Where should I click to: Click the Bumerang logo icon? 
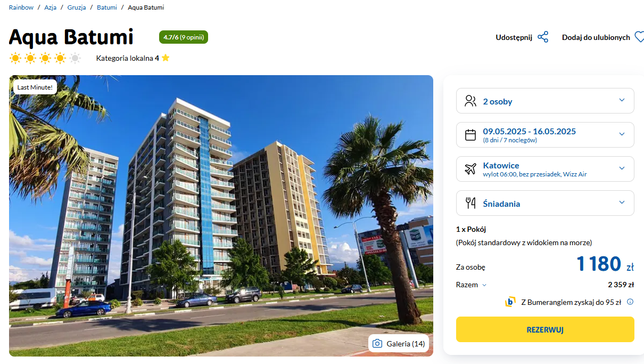(510, 302)
